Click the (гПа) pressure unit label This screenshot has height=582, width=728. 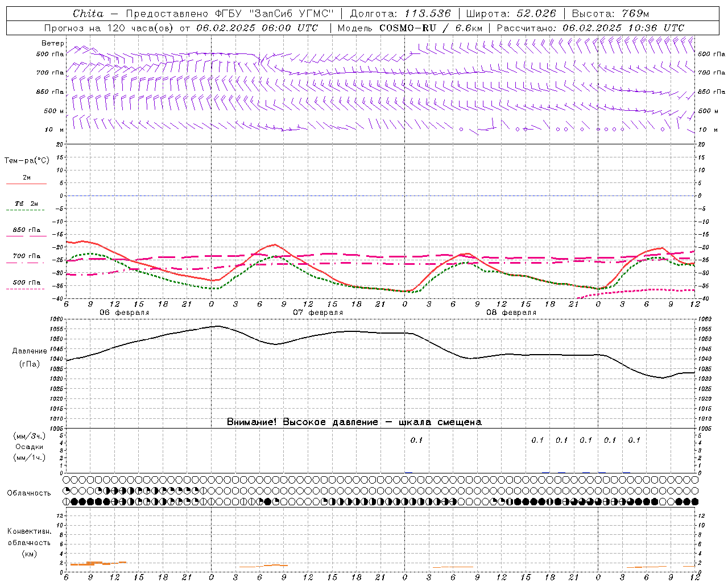[x=30, y=364]
